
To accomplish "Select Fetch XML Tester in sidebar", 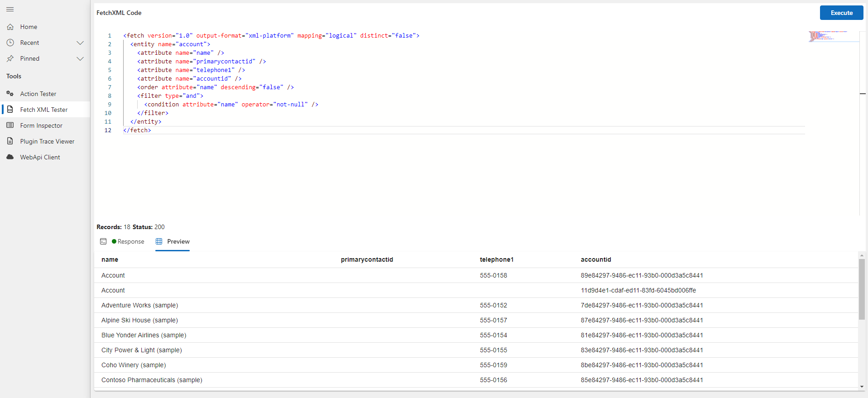I will point(45,110).
